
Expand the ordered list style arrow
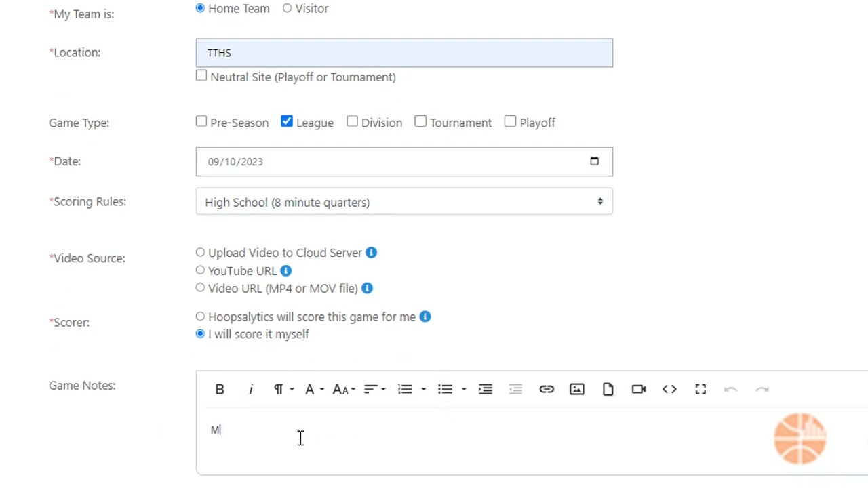(423, 389)
